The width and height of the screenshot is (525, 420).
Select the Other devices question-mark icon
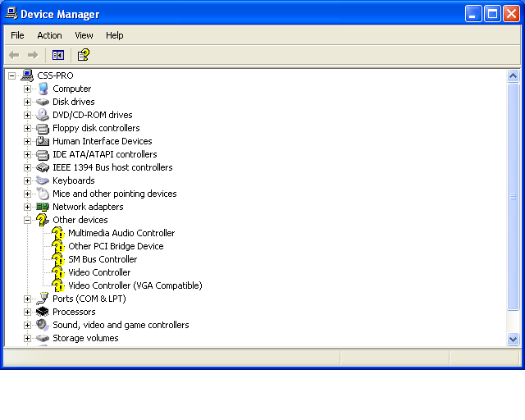[43, 220]
